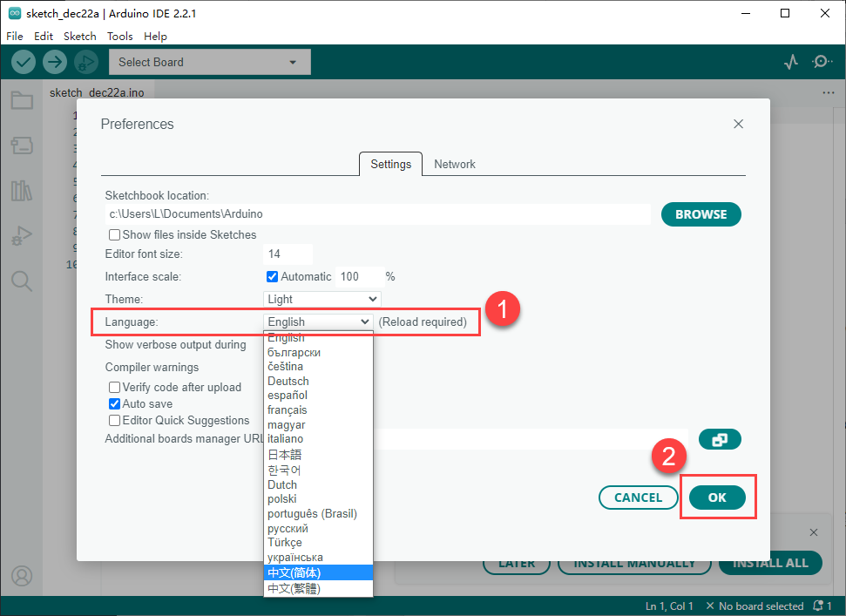Screen dimensions: 846x616
Task: Open the Library Manager sidebar icon
Action: 22,191
